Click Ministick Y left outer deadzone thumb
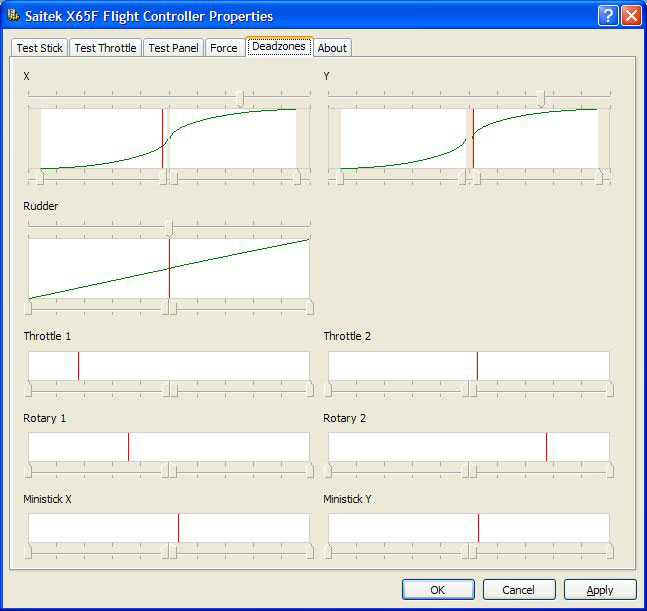This screenshot has height=611, width=647. (328, 552)
